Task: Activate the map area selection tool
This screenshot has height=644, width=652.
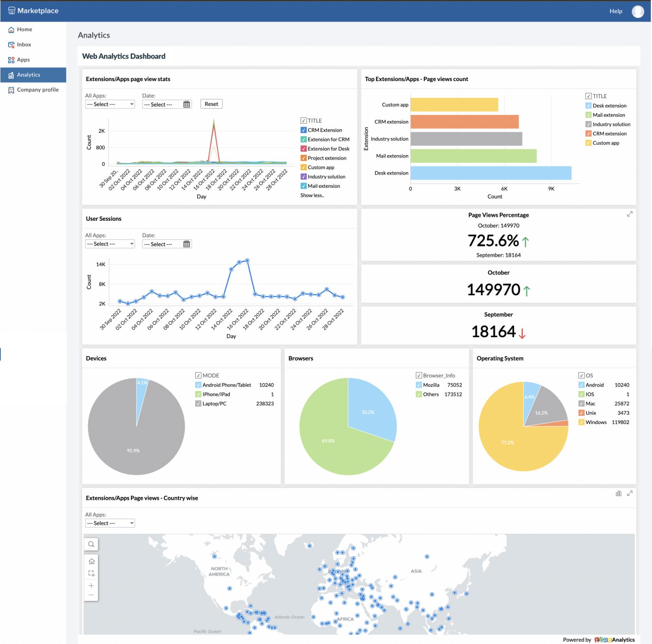Action: (x=91, y=574)
